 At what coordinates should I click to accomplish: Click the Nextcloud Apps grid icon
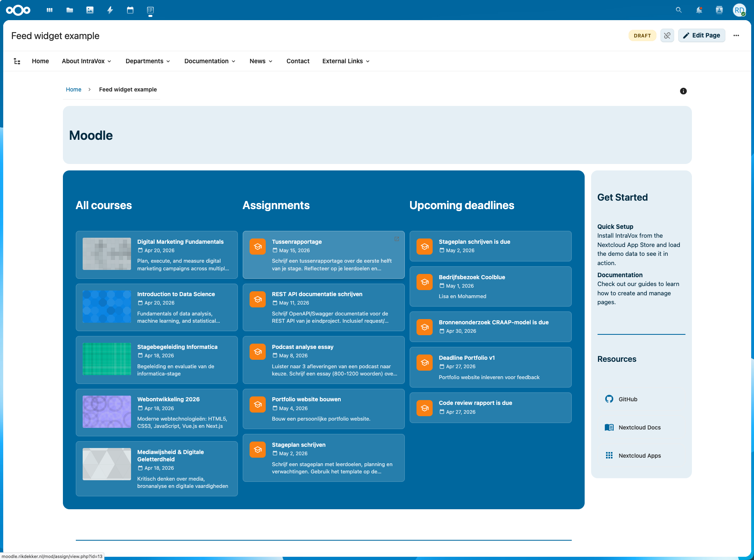[609, 456]
